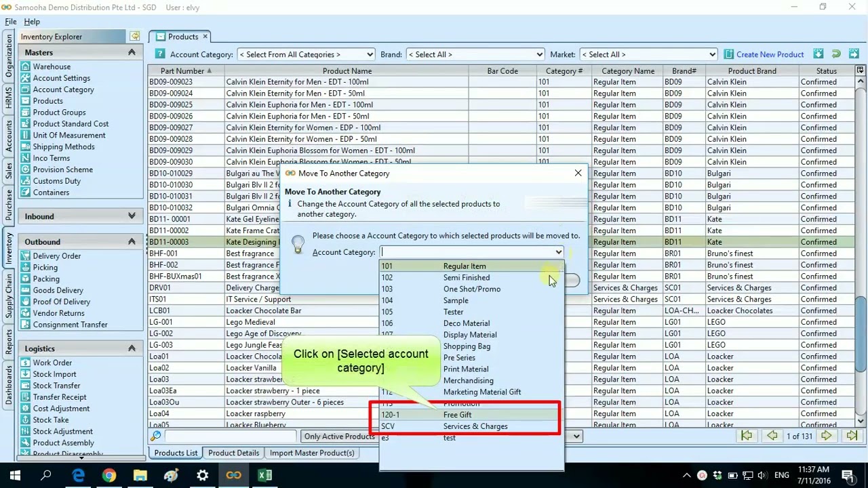Go to the first page

[747, 436]
